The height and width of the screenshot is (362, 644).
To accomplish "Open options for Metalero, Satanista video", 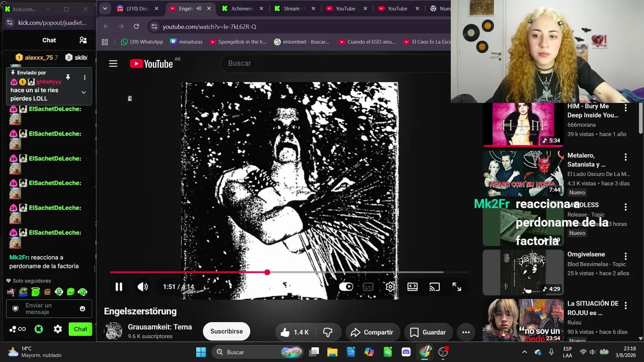I will coord(625,157).
